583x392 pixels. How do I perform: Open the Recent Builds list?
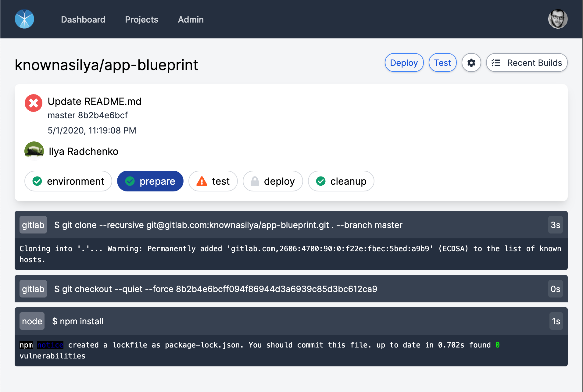coord(527,63)
